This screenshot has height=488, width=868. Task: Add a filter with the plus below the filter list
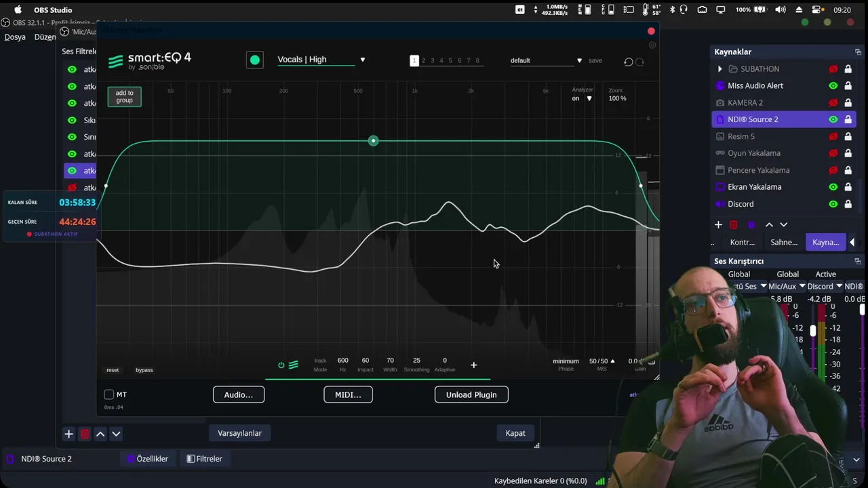point(68,434)
